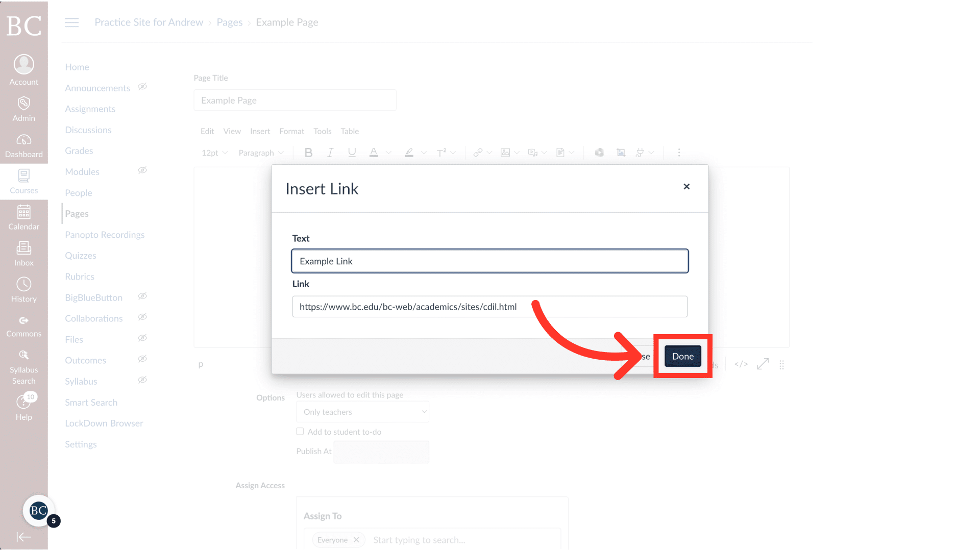
Task: Open the Only teachers edit permission dropdown
Action: pyautogui.click(x=362, y=412)
